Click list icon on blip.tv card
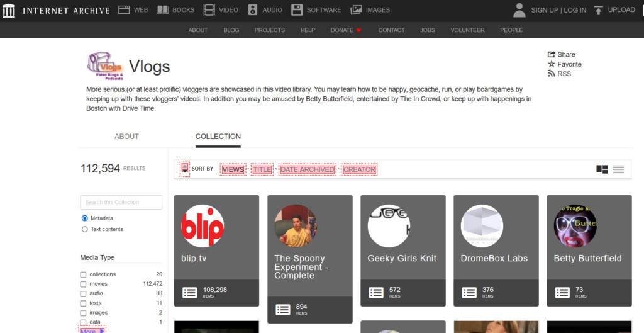 190,293
